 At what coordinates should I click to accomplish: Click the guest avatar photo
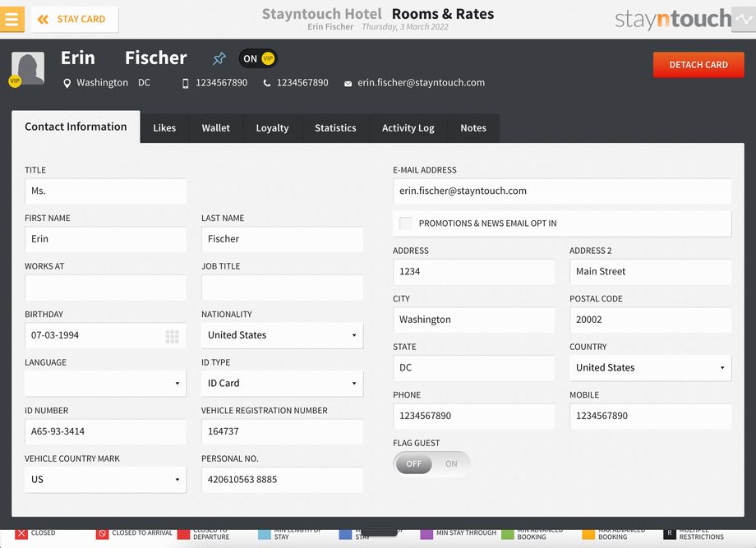click(x=27, y=68)
